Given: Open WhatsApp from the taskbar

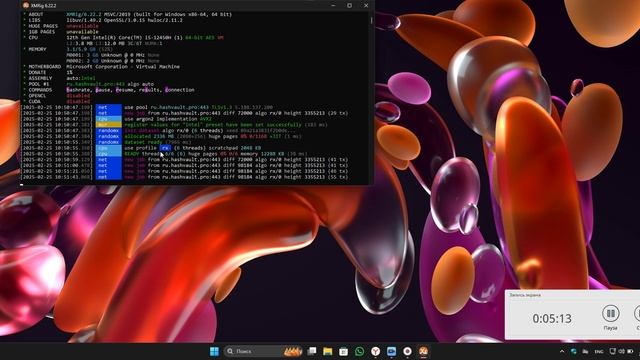Looking at the screenshot, I should point(360,351).
